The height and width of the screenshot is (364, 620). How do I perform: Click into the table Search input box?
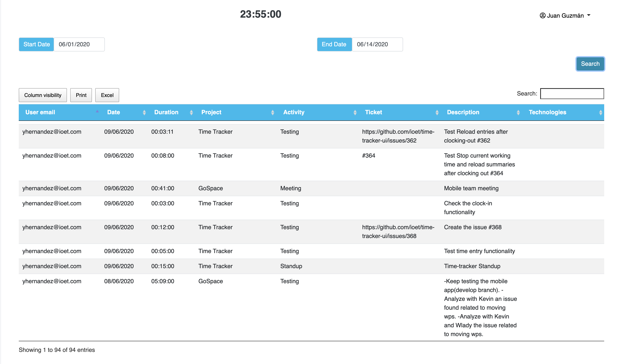coord(572,94)
